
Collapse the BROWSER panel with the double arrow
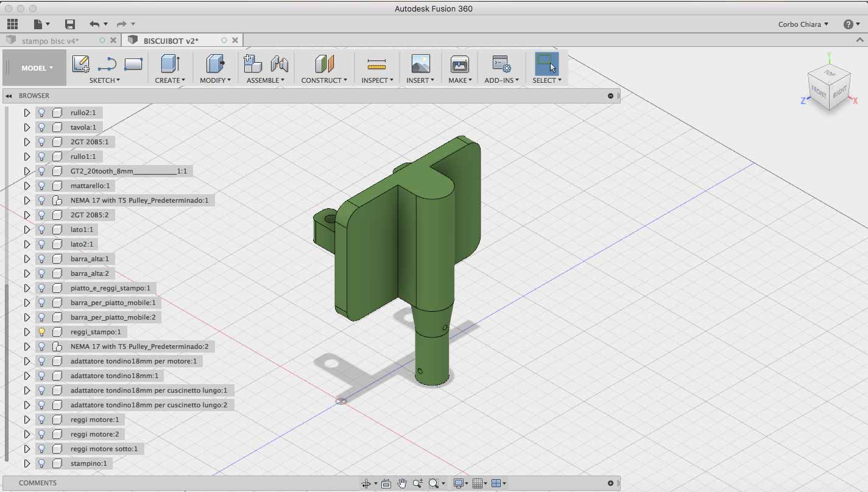pos(9,96)
